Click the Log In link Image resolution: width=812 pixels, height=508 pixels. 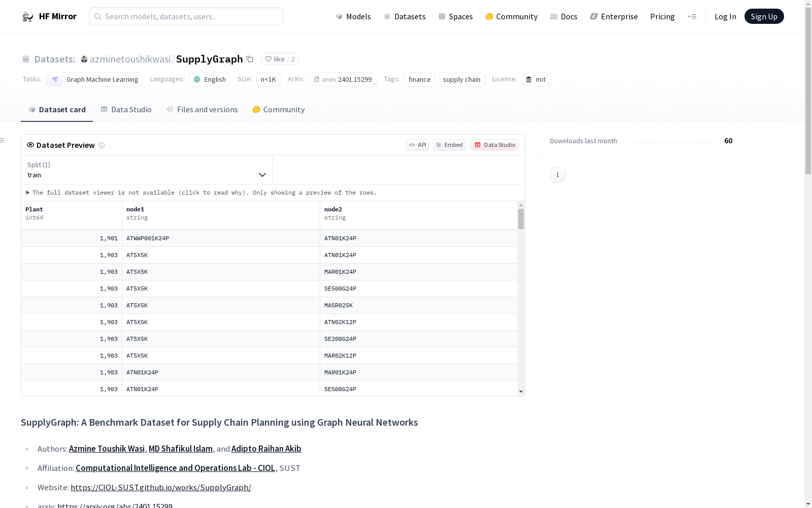pyautogui.click(x=725, y=16)
